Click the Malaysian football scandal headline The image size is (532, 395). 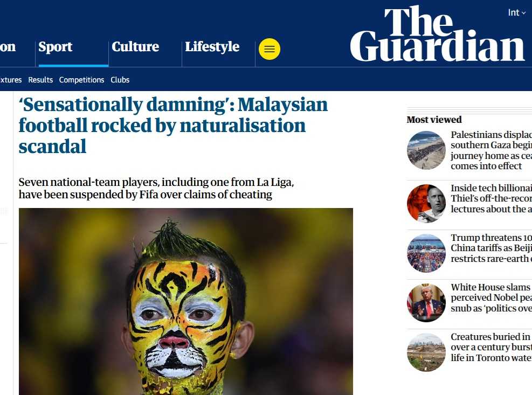[173, 126]
